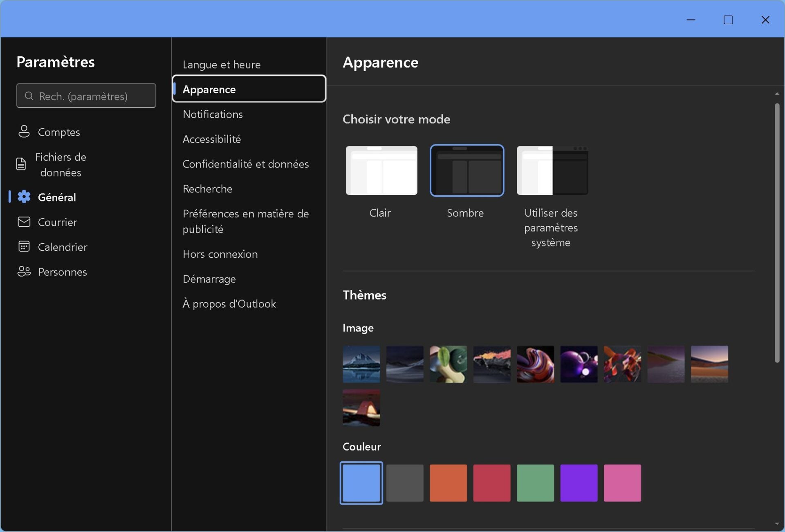Click the scrollbar up arrow

pyautogui.click(x=777, y=94)
